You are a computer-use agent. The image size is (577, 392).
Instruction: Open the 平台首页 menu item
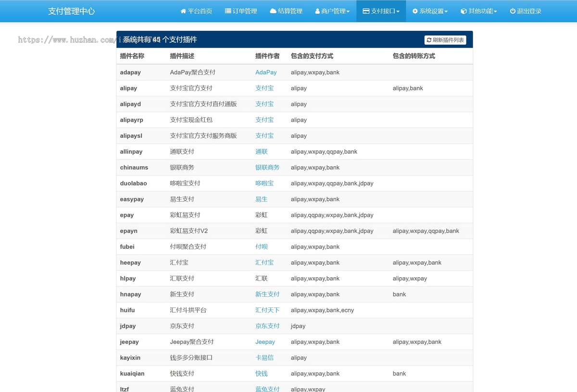point(196,11)
